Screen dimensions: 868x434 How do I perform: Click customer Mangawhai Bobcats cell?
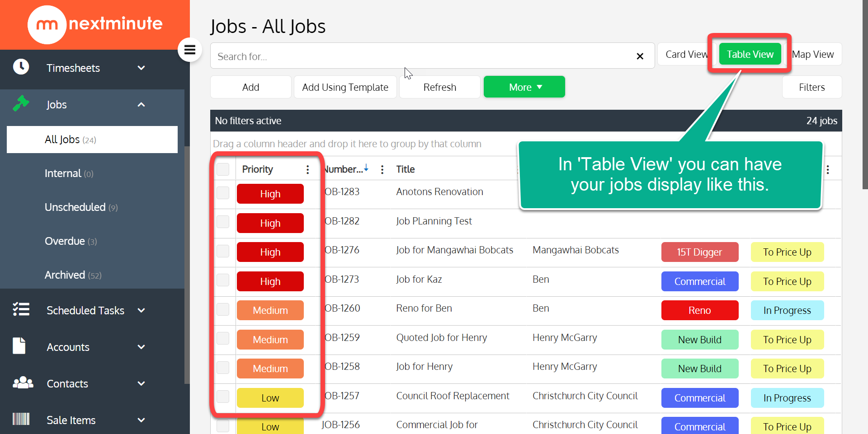click(x=576, y=250)
